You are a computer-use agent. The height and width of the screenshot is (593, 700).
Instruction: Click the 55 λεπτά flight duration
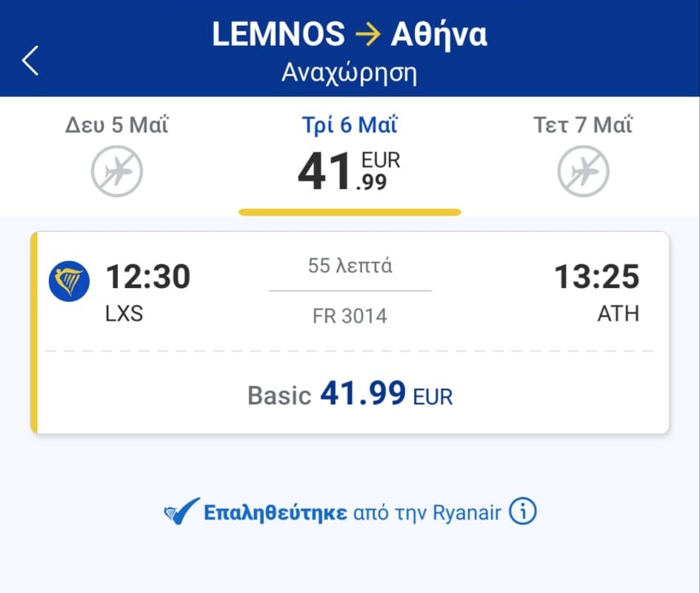pos(350,266)
